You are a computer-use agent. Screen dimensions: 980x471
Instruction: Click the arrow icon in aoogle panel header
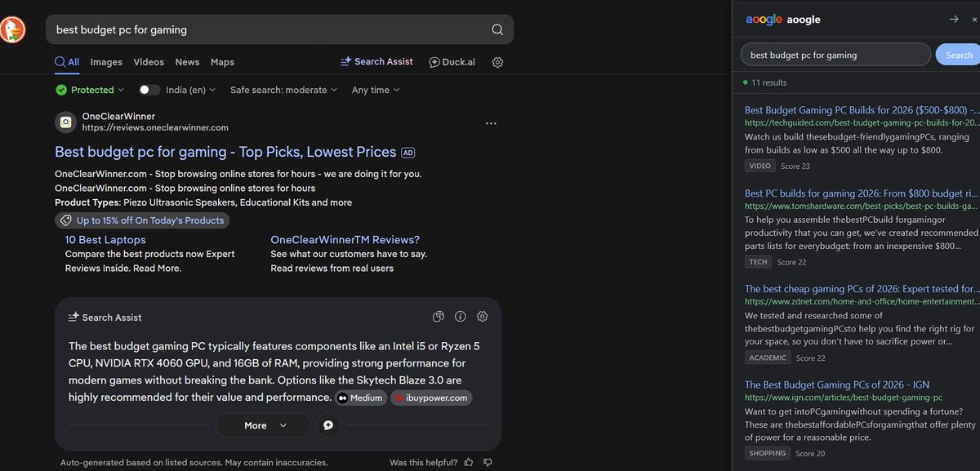954,19
